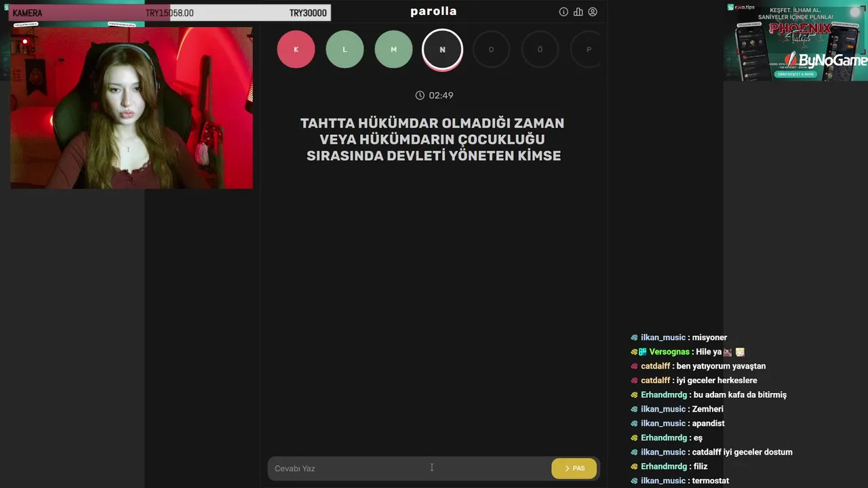The image size is (868, 488).
Task: Click the chat message 'Zemheri'
Action: (x=708, y=409)
